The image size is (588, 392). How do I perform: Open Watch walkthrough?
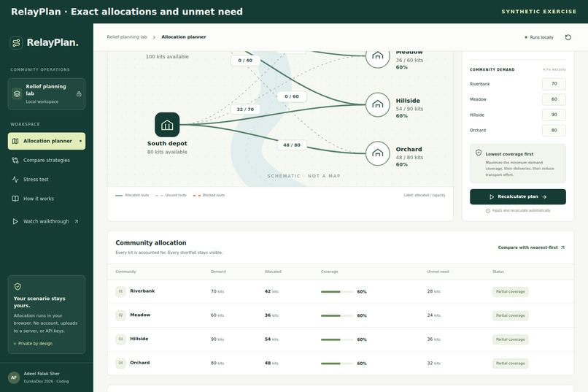(x=47, y=221)
